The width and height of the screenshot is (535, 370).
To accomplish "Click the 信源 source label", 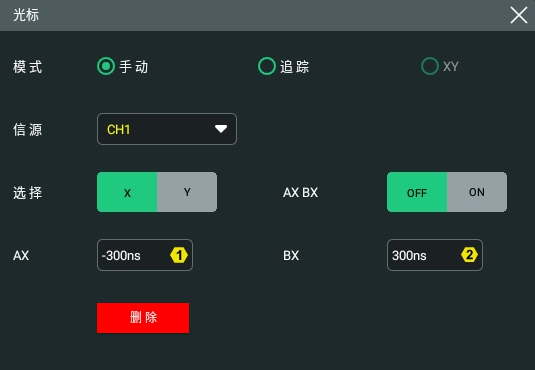I will (x=28, y=130).
